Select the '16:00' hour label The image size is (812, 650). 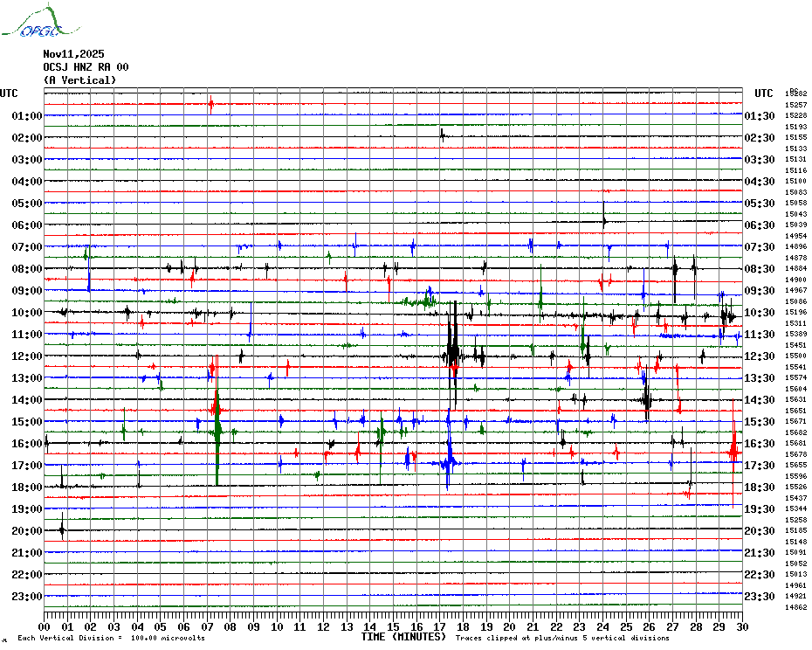(27, 444)
